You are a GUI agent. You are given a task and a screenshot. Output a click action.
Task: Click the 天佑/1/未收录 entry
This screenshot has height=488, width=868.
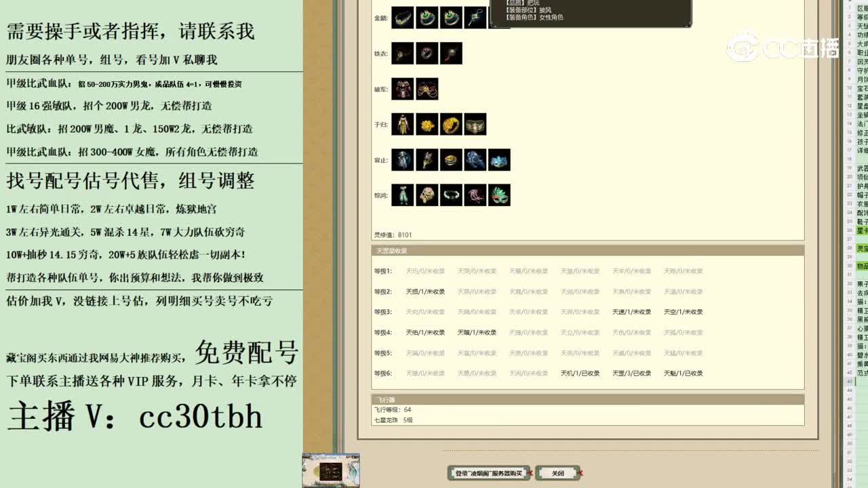tap(425, 333)
